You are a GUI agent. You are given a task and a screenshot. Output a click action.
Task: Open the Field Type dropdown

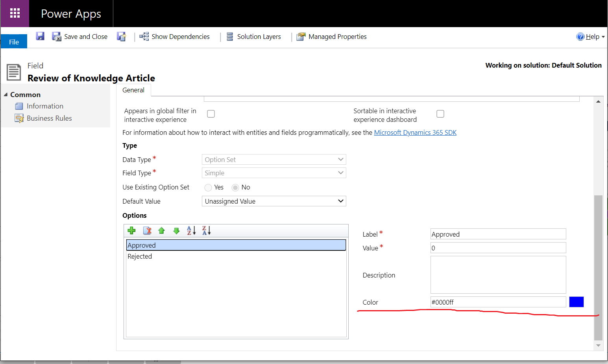tap(274, 173)
